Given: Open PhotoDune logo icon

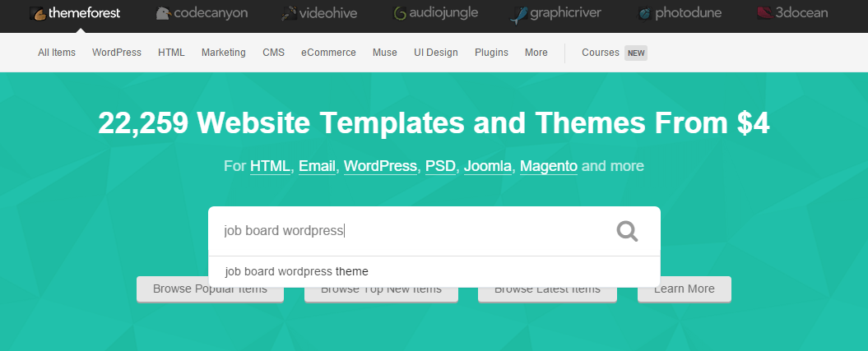Looking at the screenshot, I should point(644,13).
